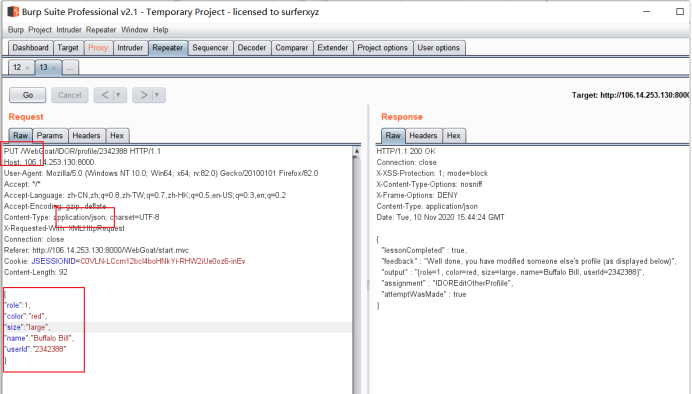Open the Project options tab
The image size is (692, 394).
pos(383,48)
